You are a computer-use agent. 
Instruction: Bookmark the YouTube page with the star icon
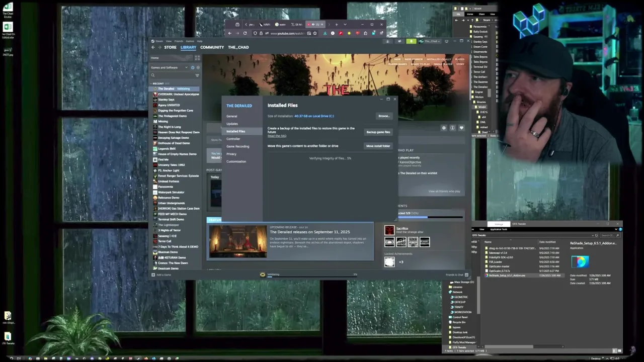[315, 33]
